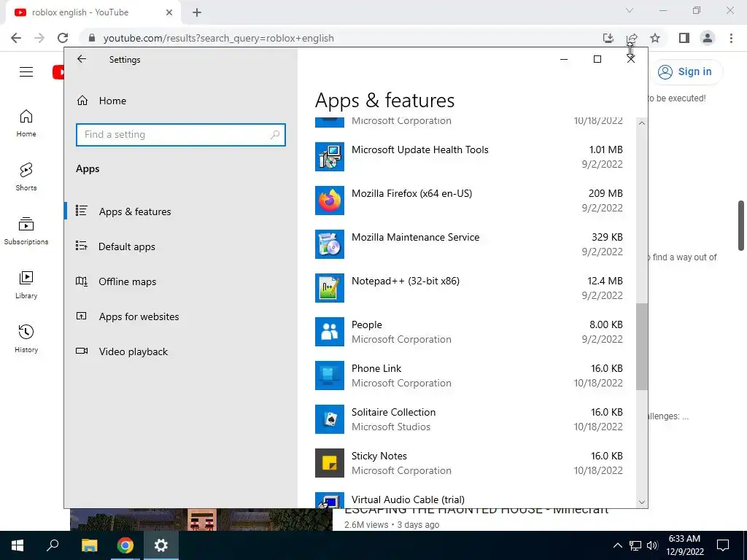
Task: Click the Settings back arrow
Action: coord(82,59)
